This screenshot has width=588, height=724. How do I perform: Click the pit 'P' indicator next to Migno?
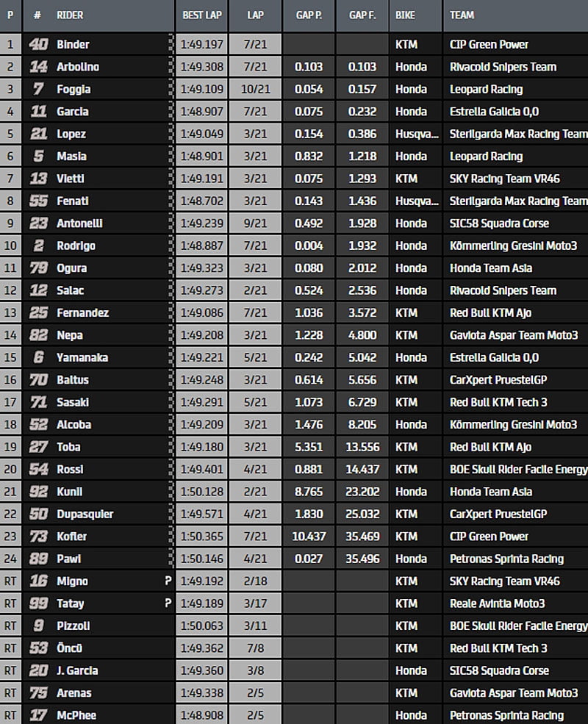click(x=168, y=581)
